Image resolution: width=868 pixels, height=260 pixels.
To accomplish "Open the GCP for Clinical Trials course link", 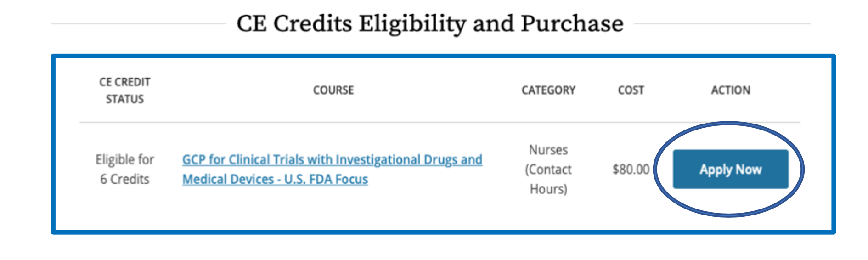I will pos(332,160).
